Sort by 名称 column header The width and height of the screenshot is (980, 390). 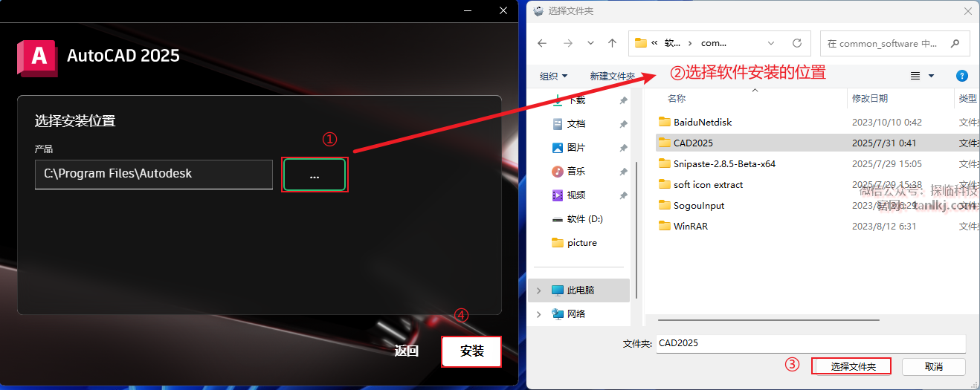coord(677,98)
